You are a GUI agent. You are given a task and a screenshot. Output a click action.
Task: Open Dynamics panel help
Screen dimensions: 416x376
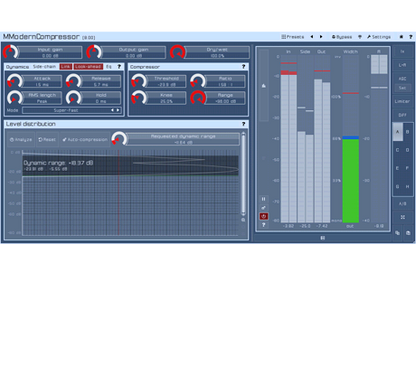(x=119, y=67)
